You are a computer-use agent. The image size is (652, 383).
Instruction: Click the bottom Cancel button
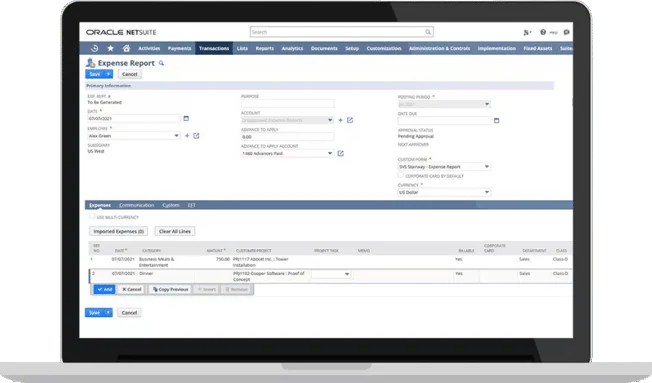point(129,313)
